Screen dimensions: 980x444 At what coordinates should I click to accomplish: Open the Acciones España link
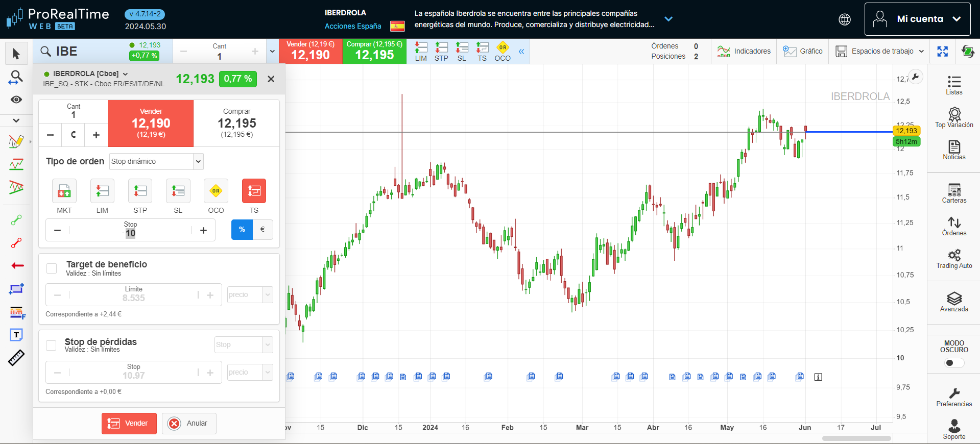(x=353, y=26)
